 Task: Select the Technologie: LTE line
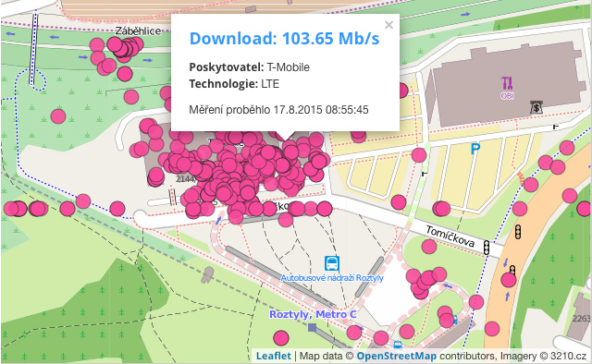pyautogui.click(x=234, y=84)
